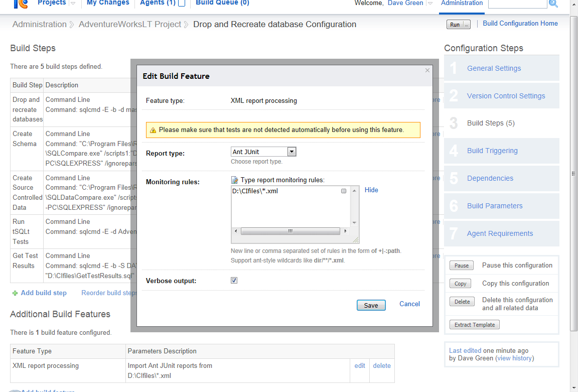Click the Extract Template button
The image size is (578, 392).
tap(475, 325)
